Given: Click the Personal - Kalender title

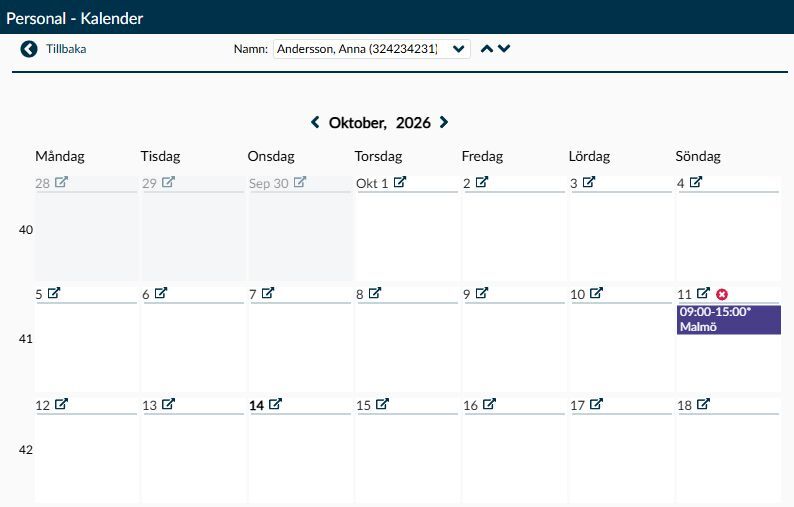Looking at the screenshot, I should pyautogui.click(x=74, y=18).
